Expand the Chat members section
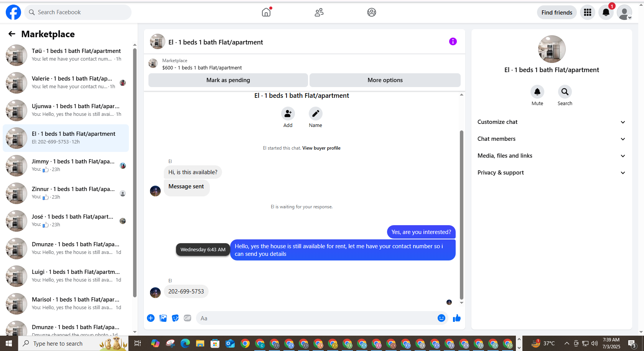 click(551, 139)
